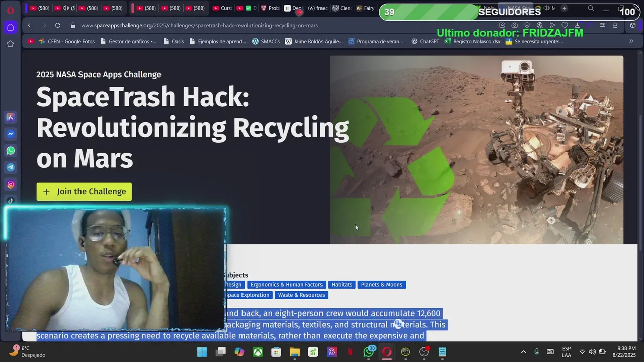644x362 pixels.
Task: Switch to the first YouTube (588) tab
Action: [40, 8]
